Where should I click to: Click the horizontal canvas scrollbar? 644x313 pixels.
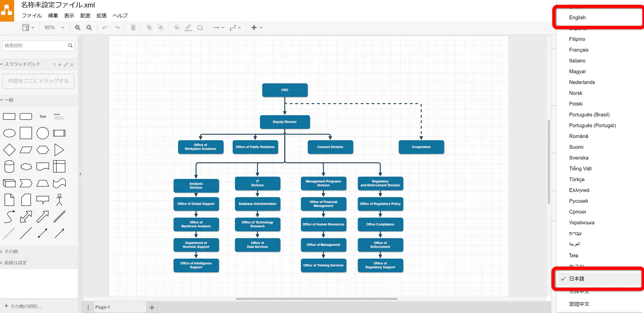[x=316, y=299]
